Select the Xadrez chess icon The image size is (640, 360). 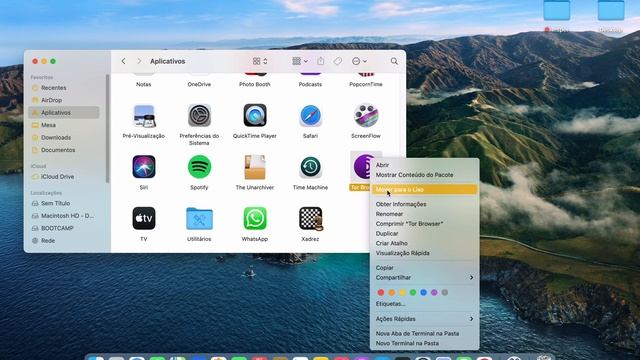coord(310,218)
